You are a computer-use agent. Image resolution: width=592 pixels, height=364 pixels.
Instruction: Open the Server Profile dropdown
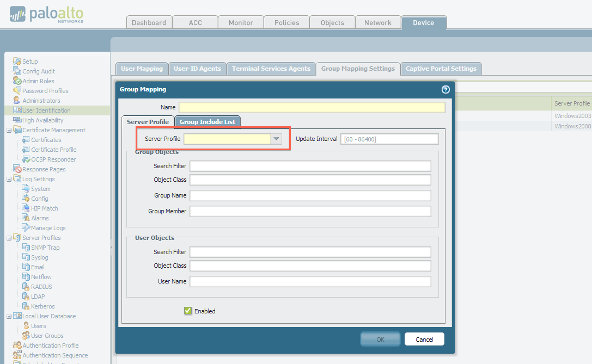coord(276,139)
